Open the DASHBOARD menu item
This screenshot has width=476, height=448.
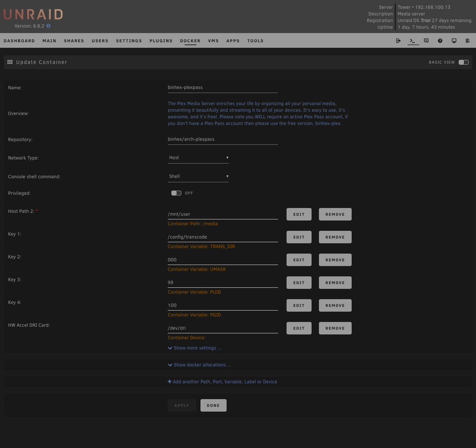coord(19,41)
